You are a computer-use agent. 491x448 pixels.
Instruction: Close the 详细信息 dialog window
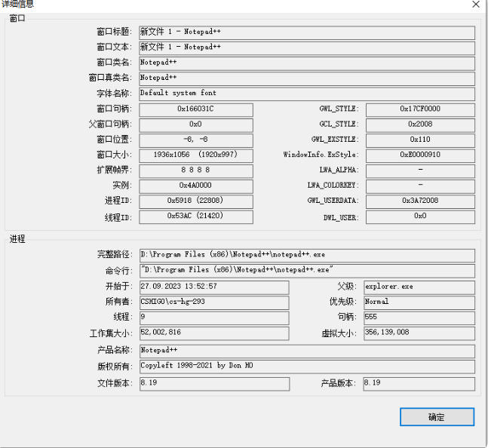(x=475, y=5)
